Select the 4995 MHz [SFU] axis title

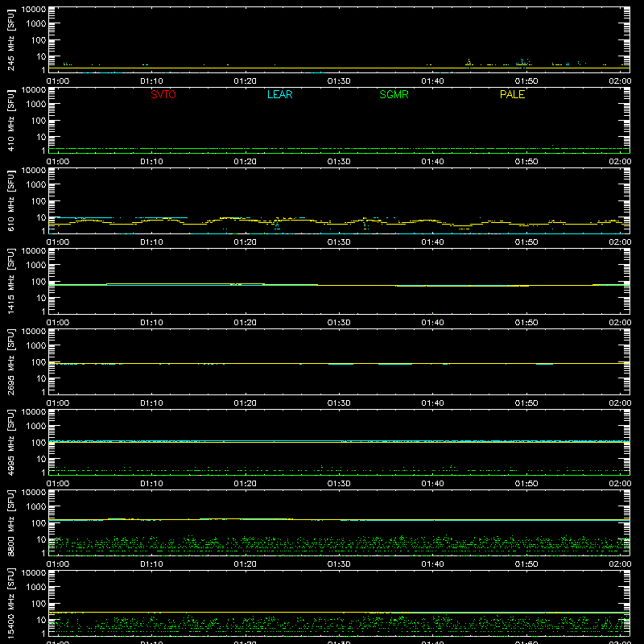click(x=11, y=443)
